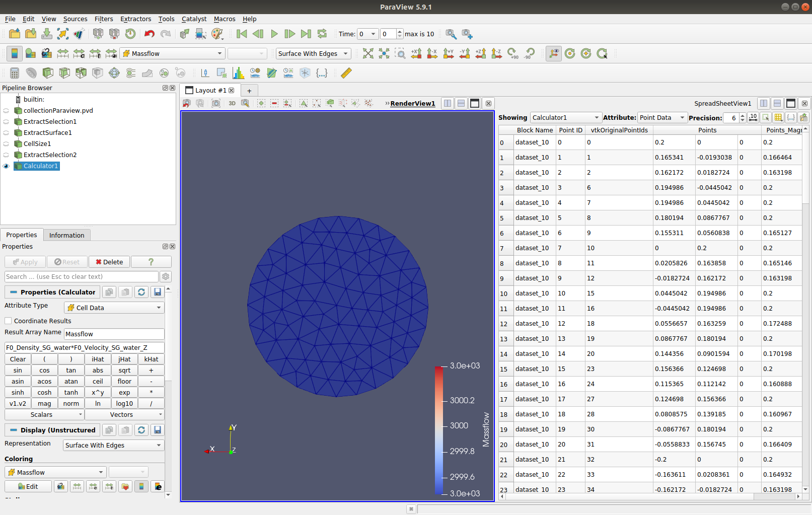
Task: Click the Ruler source icon
Action: [346, 73]
